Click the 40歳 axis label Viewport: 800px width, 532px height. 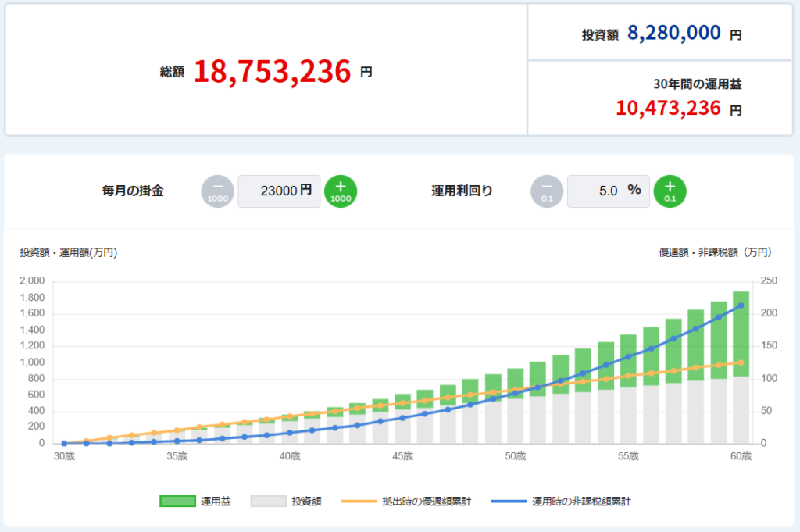290,456
